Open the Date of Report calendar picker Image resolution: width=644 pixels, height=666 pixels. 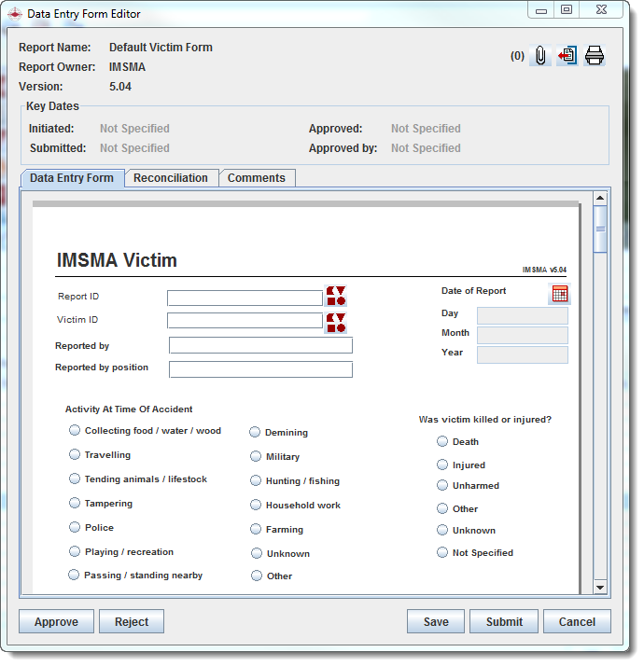560,294
